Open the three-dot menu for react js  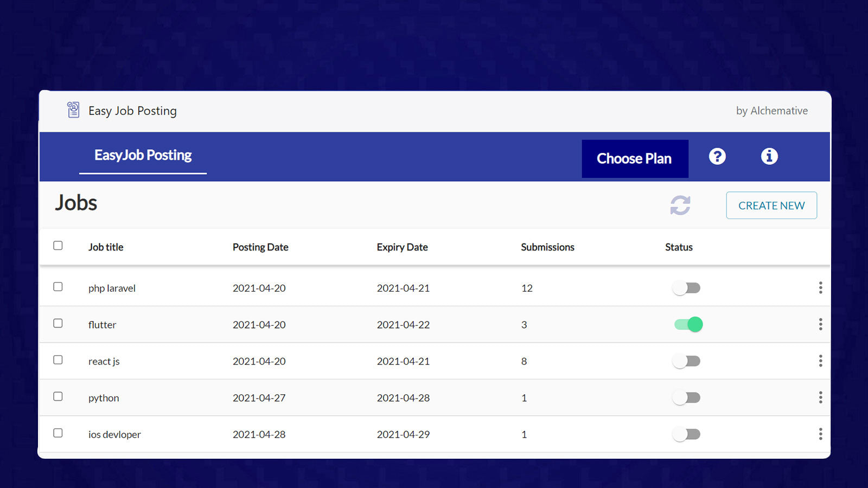820,361
